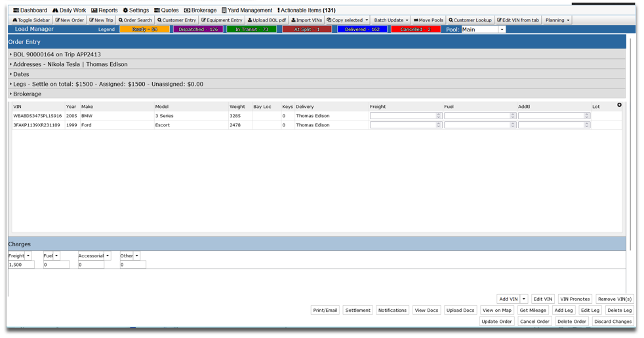Screen dimensions: 644x338
Task: Click the blue Delivered legend swatch
Action: pos(362,29)
